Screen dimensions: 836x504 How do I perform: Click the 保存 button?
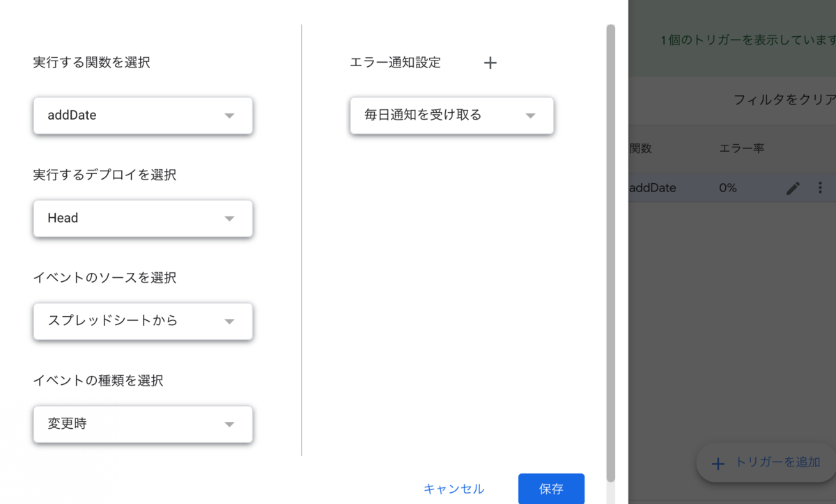pos(551,489)
